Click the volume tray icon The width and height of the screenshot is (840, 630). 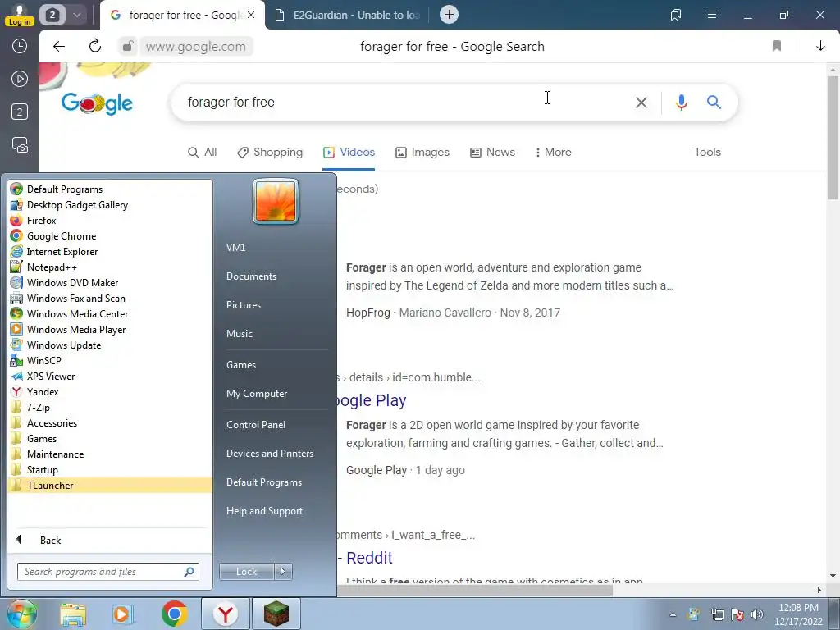point(757,614)
